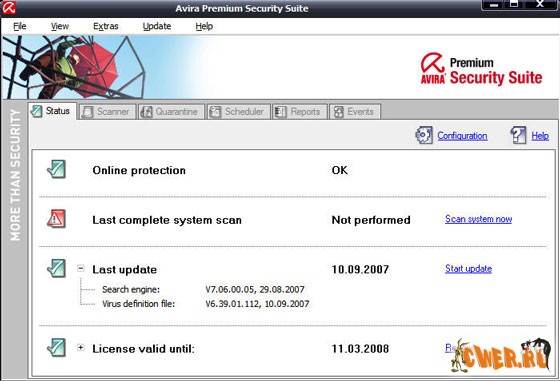Click the Last update label

click(125, 270)
